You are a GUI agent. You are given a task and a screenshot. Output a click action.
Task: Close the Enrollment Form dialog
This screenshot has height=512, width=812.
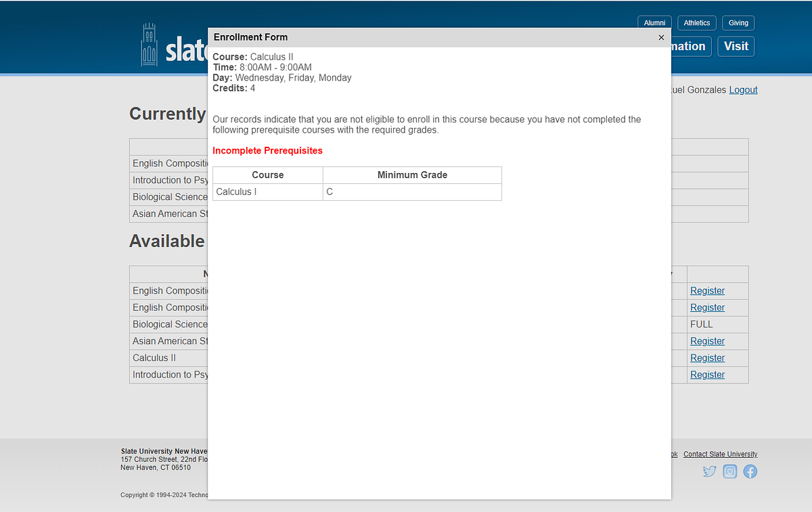[661, 37]
